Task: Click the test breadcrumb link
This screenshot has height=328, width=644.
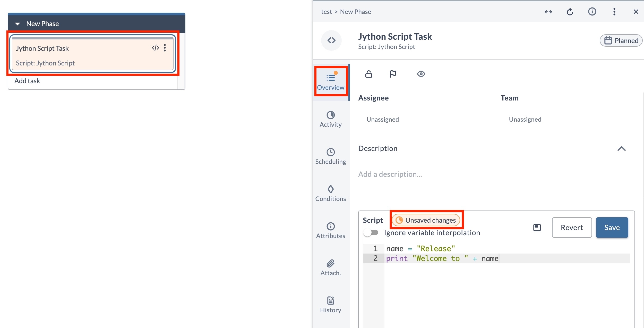Action: point(326,12)
